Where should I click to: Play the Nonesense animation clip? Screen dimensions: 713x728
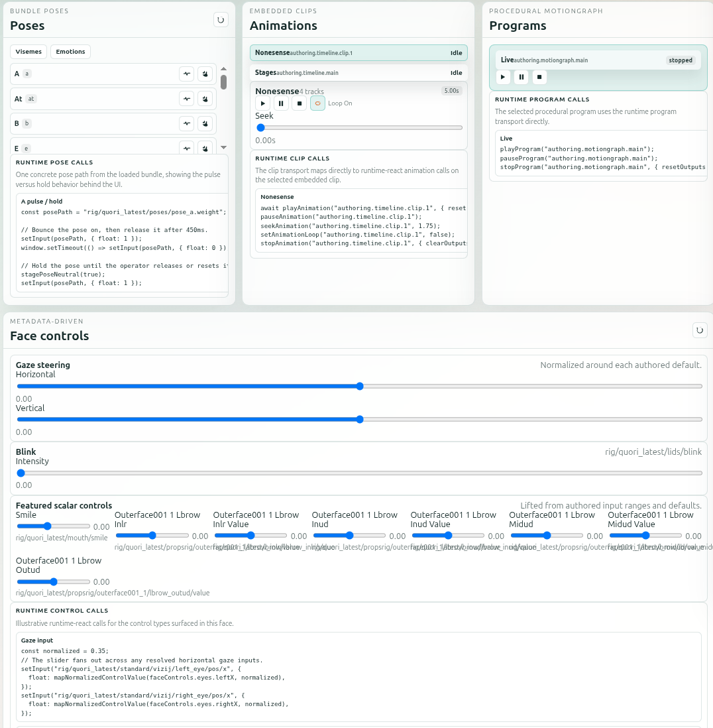point(263,103)
